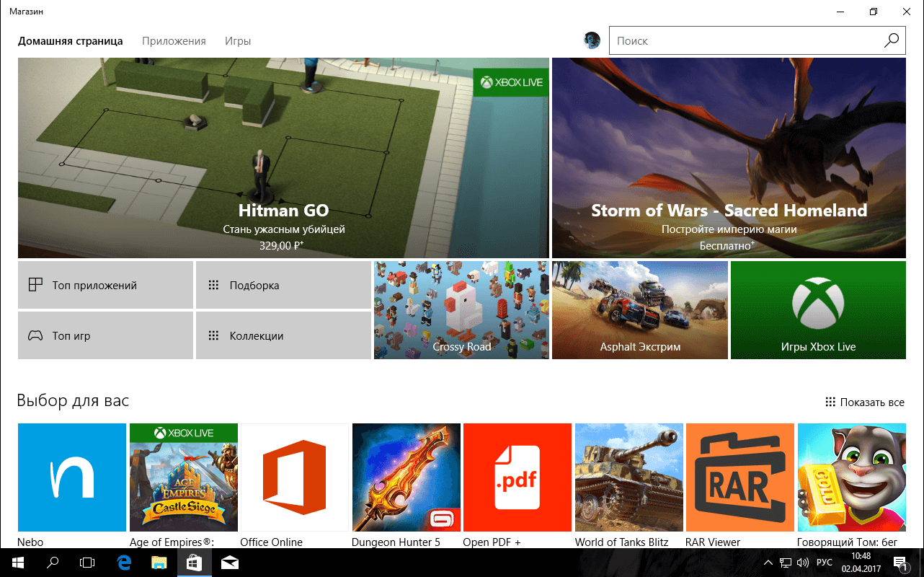The width and height of the screenshot is (924, 577).
Task: Open the Игры Xbox Live tile
Action: pos(817,310)
